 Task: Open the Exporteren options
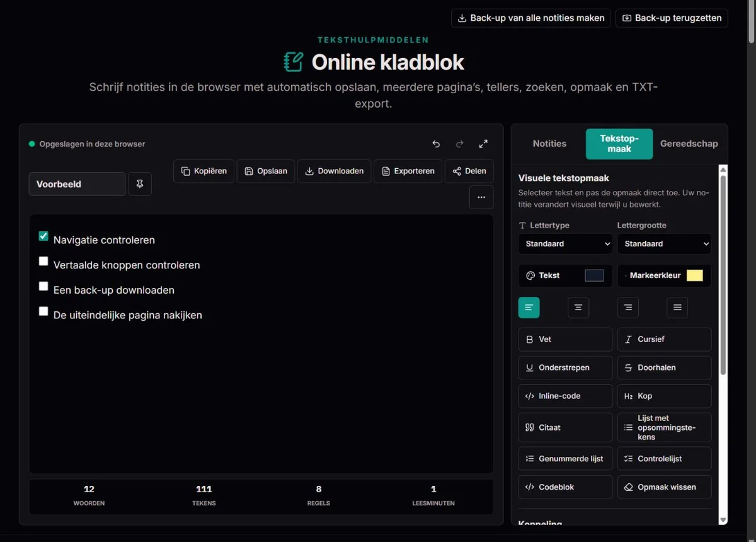408,171
